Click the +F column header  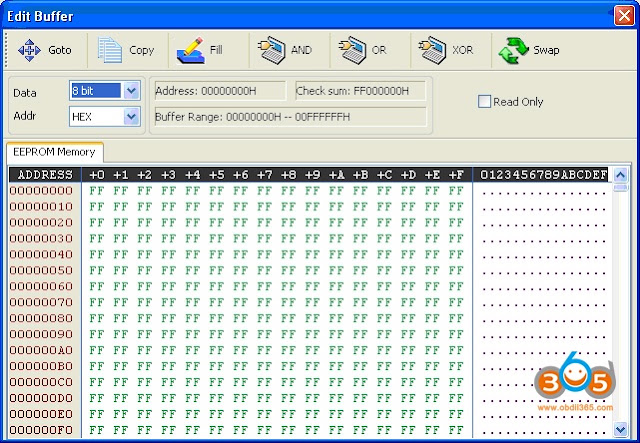(x=456, y=175)
